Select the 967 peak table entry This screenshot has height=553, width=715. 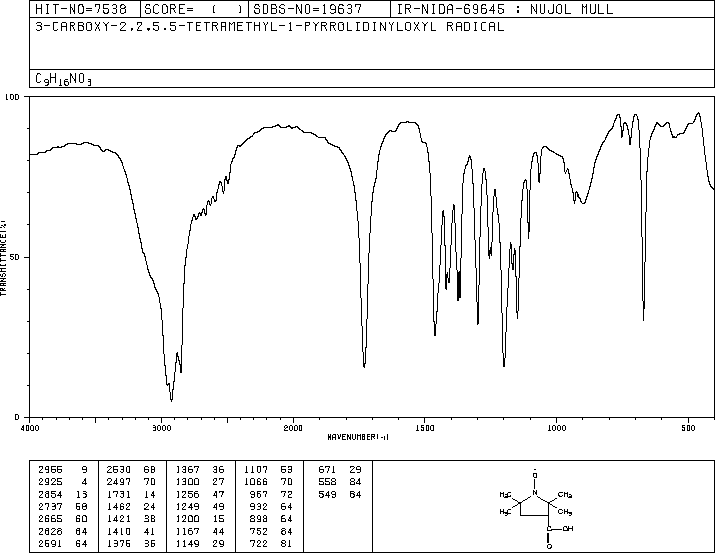pos(272,494)
